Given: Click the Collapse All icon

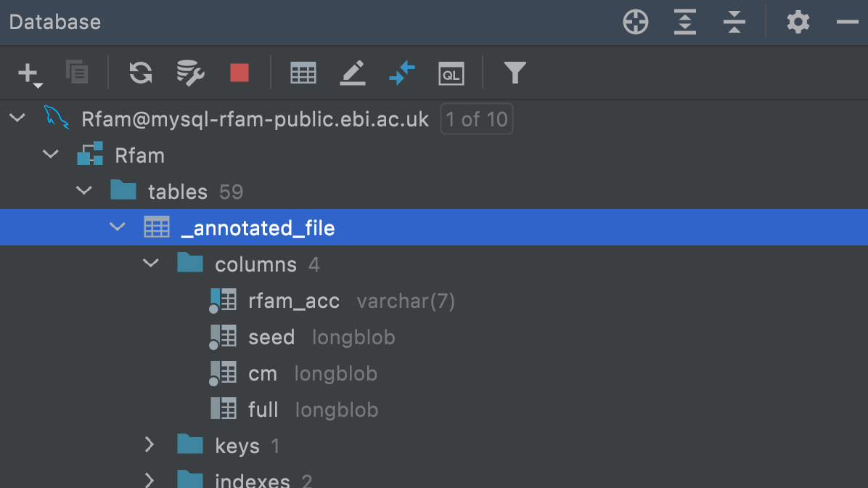Looking at the screenshot, I should [734, 23].
